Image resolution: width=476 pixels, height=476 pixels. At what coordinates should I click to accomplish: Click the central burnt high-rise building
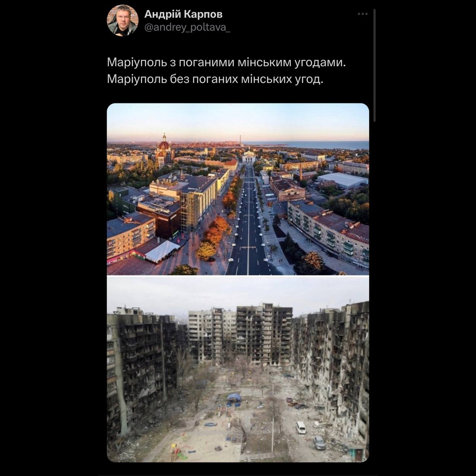click(x=264, y=333)
